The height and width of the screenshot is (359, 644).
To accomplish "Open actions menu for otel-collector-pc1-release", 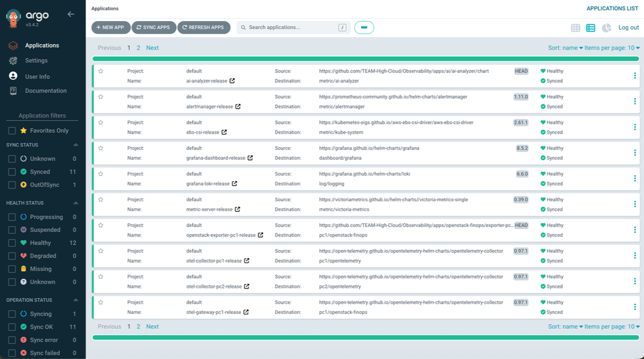I will 635,256.
